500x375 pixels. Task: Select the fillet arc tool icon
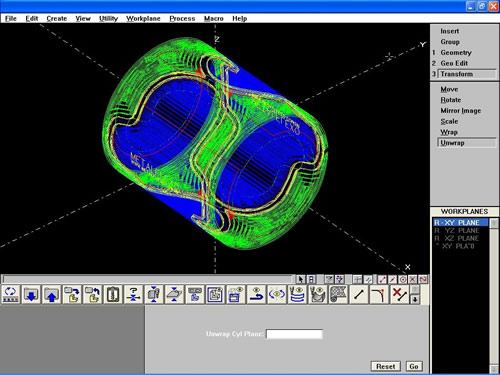tap(379, 294)
